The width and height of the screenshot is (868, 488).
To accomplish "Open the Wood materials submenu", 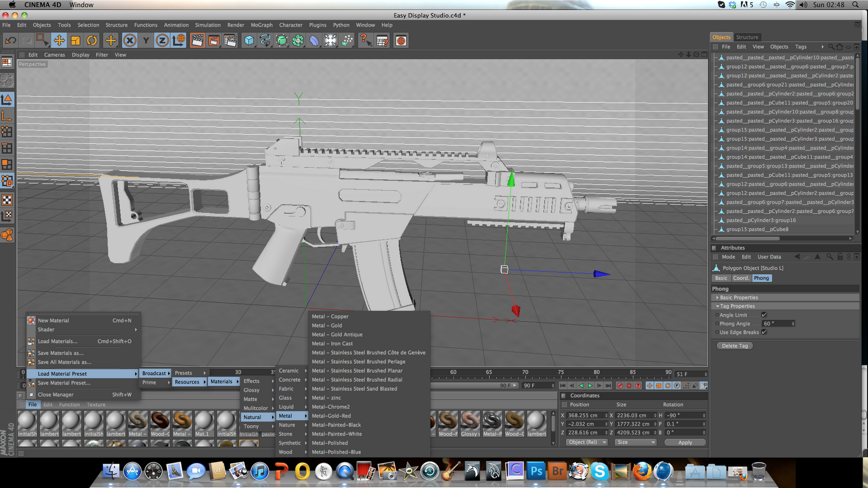I will click(292, 452).
